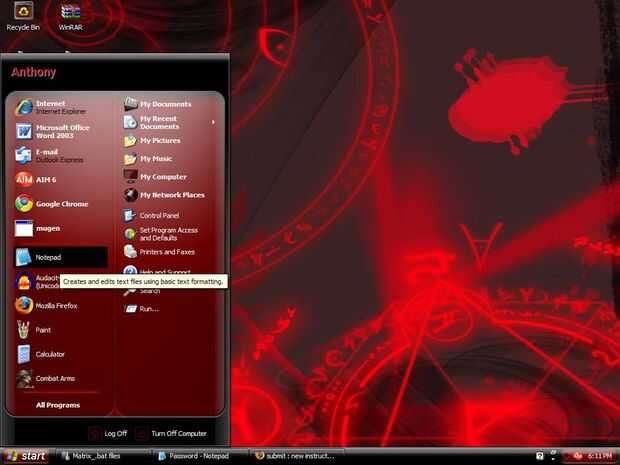620x465 pixels.
Task: Open the Paint icon
Action: tap(23, 330)
